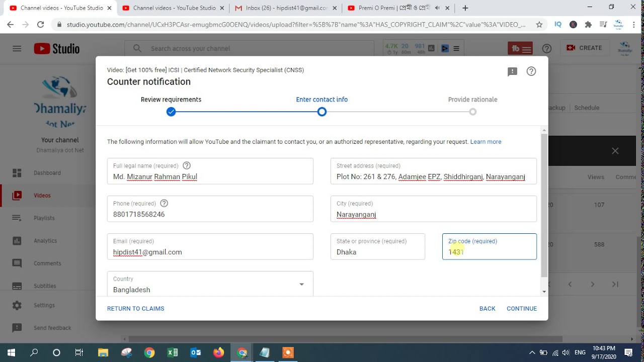Go to next page of video list

pyautogui.click(x=593, y=284)
